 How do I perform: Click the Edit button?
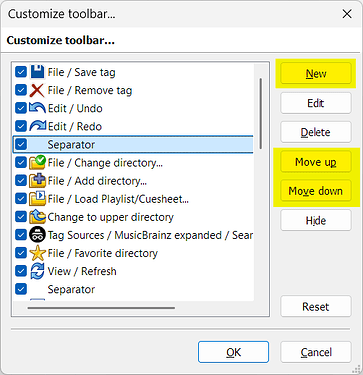click(316, 103)
